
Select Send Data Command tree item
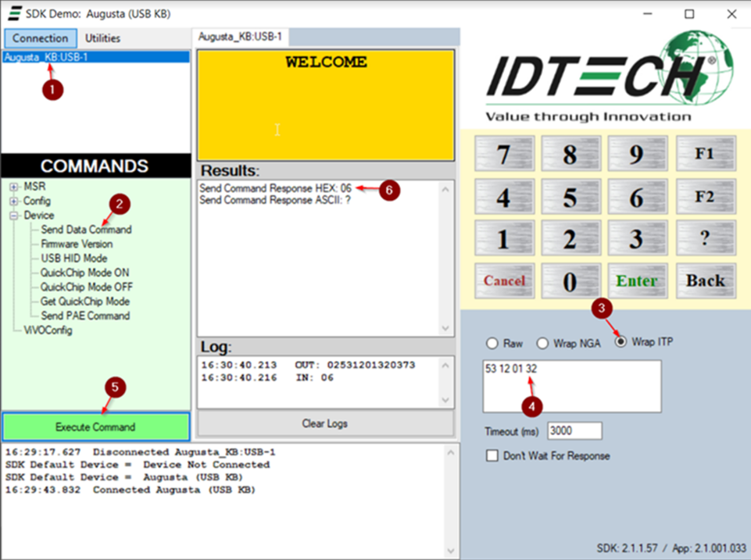point(86,230)
